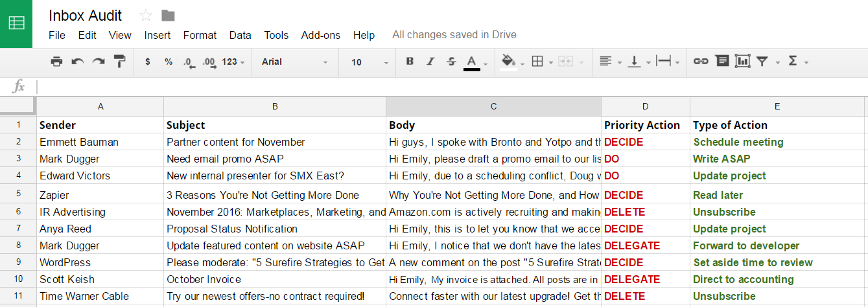The image size is (868, 307).
Task: Open the Help menu
Action: click(x=364, y=35)
